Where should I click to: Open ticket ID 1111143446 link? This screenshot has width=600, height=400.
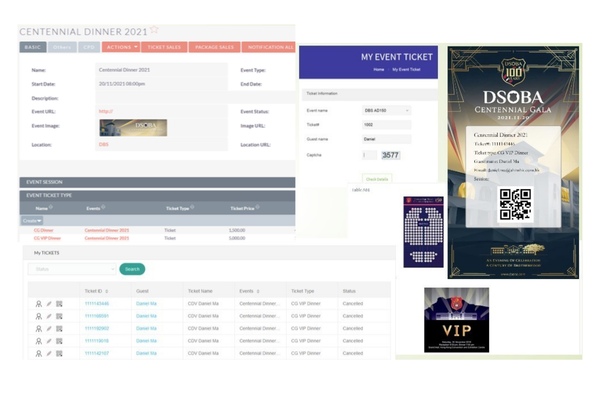pyautogui.click(x=96, y=303)
